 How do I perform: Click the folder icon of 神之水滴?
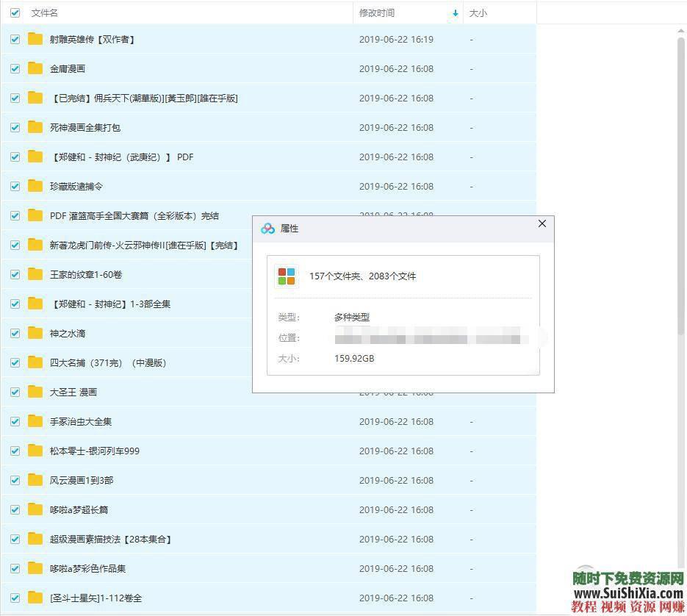click(x=35, y=333)
